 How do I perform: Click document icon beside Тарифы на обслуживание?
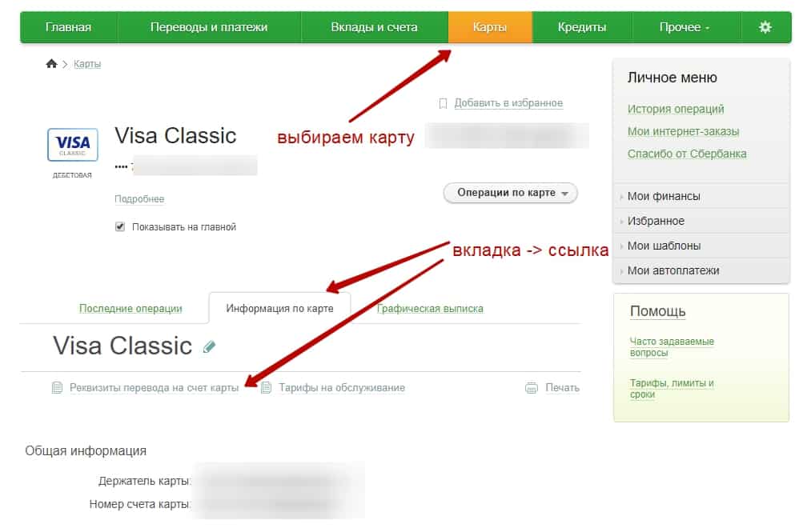pos(267,388)
